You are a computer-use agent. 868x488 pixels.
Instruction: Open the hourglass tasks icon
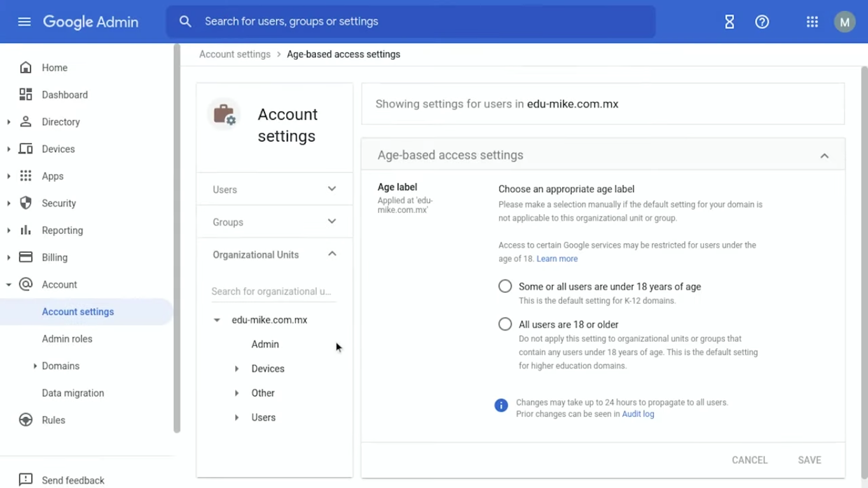(729, 22)
